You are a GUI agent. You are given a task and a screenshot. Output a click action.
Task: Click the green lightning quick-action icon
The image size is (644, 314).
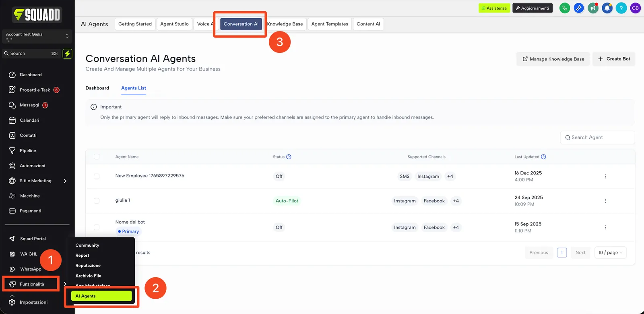coord(67,54)
